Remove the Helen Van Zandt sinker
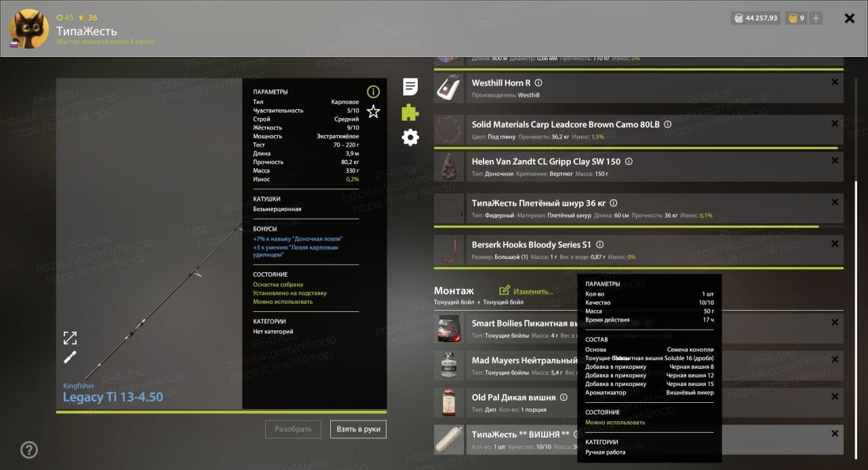The image size is (868, 470). point(835,161)
